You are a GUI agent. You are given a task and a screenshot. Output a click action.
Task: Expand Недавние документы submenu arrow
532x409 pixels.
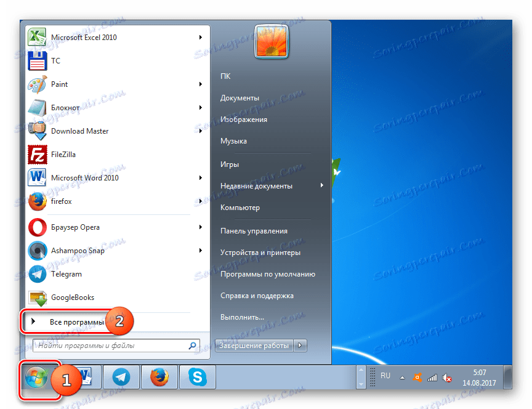(x=321, y=185)
